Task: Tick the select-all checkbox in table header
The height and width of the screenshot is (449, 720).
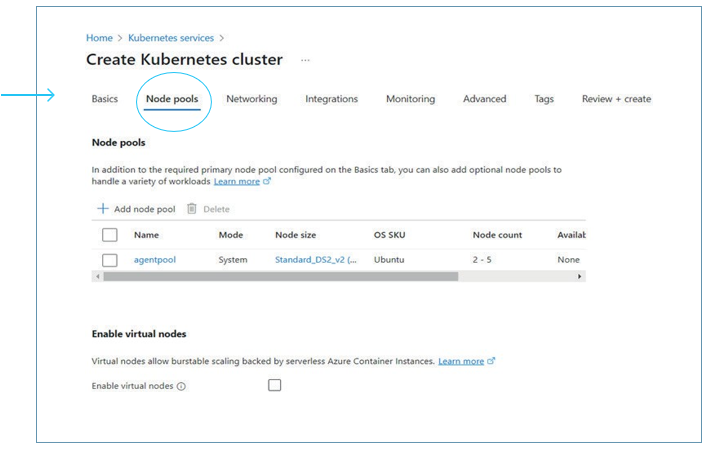Action: coord(110,235)
